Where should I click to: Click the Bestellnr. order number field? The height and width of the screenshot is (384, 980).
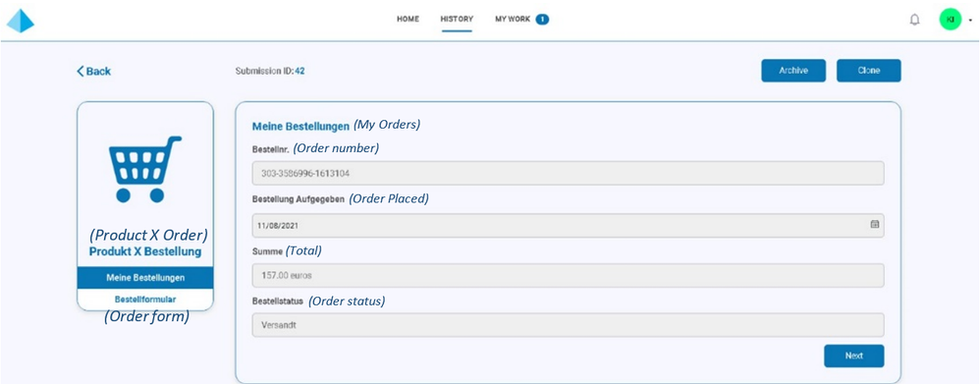pyautogui.click(x=568, y=173)
